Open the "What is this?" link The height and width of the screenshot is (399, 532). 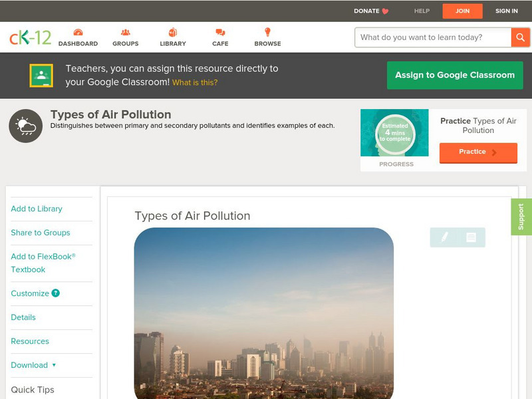[195, 82]
